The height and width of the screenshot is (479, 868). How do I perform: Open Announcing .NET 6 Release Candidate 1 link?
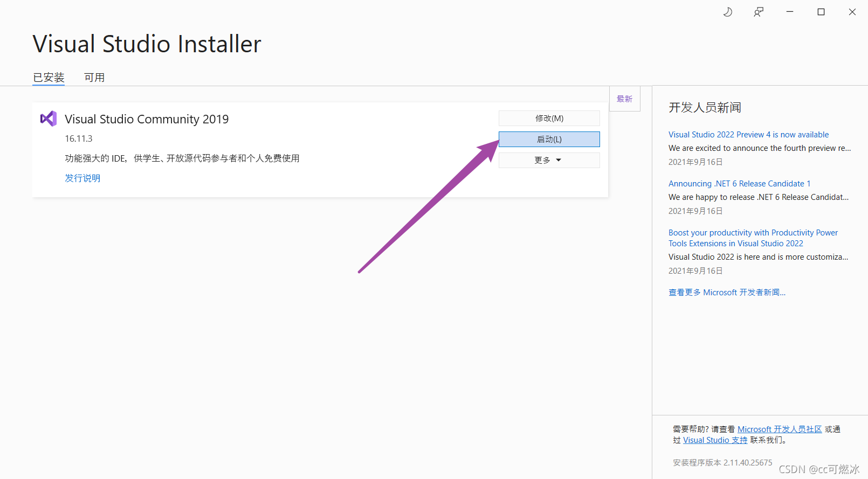coord(739,184)
